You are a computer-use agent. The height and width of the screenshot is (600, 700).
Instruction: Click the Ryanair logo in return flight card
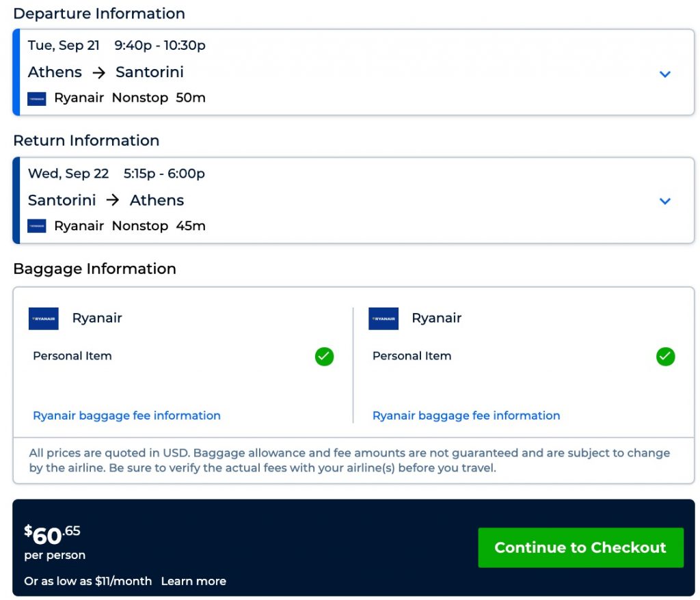[37, 226]
